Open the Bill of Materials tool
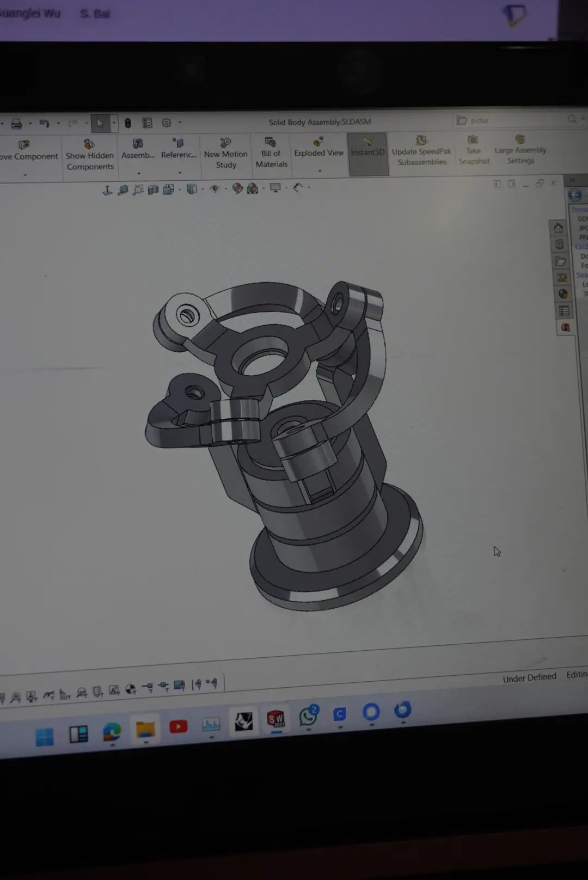The width and height of the screenshot is (588, 880). 271,153
